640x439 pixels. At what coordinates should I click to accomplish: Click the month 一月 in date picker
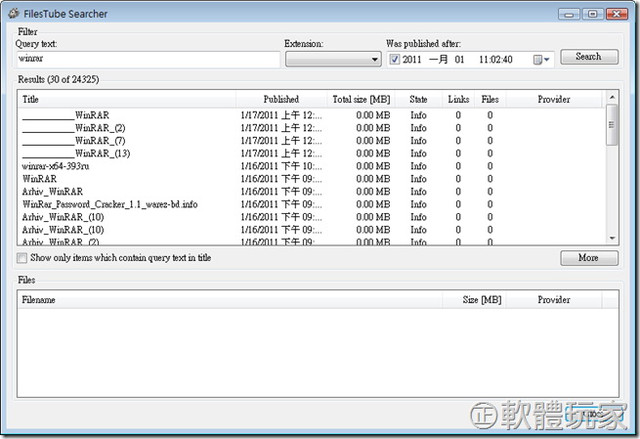pos(438,60)
